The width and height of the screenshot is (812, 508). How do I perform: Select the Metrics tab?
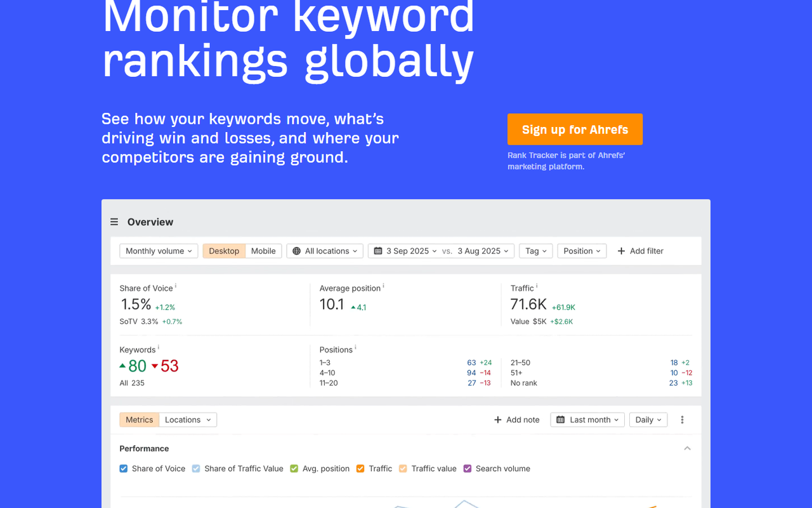point(139,420)
